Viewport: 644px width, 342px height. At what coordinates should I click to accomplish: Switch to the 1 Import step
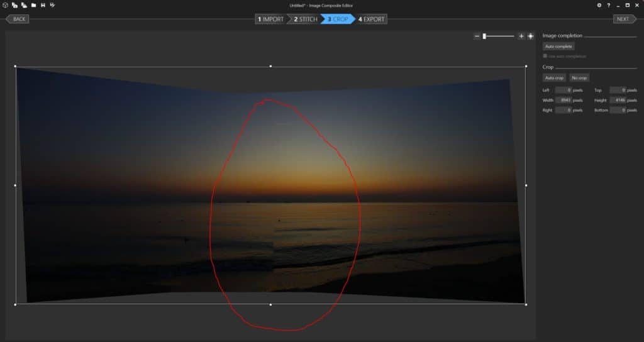(x=270, y=19)
